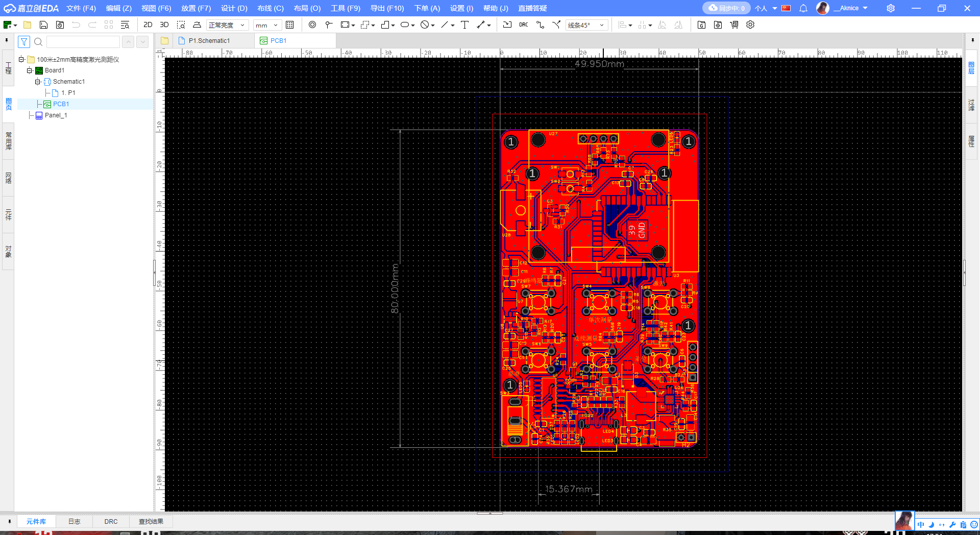Open the DRC tab in bottom panel
The width and height of the screenshot is (980, 535).
point(111,521)
